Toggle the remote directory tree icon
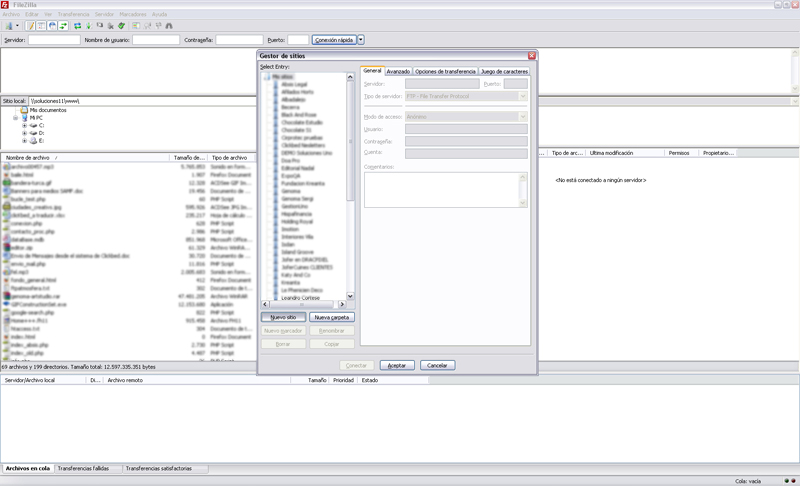The width and height of the screenshot is (800, 486). click(52, 25)
